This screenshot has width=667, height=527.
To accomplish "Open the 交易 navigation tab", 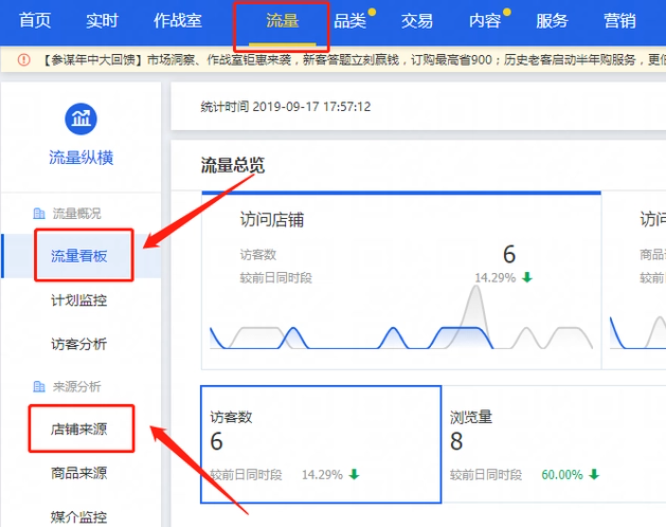I will coord(417,21).
